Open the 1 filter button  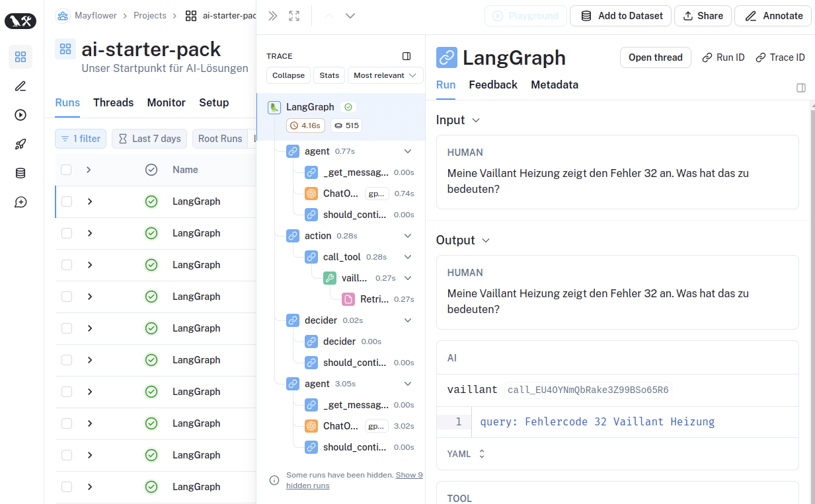click(81, 139)
